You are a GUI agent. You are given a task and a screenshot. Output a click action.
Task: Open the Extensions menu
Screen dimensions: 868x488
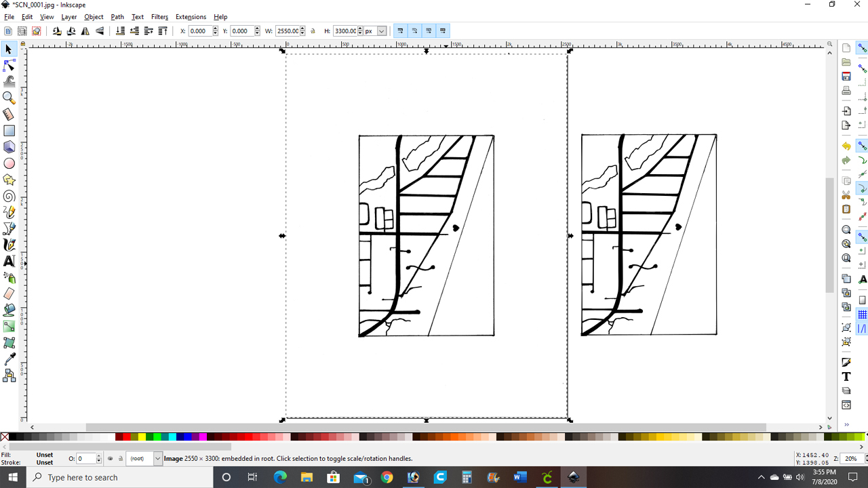click(x=191, y=17)
